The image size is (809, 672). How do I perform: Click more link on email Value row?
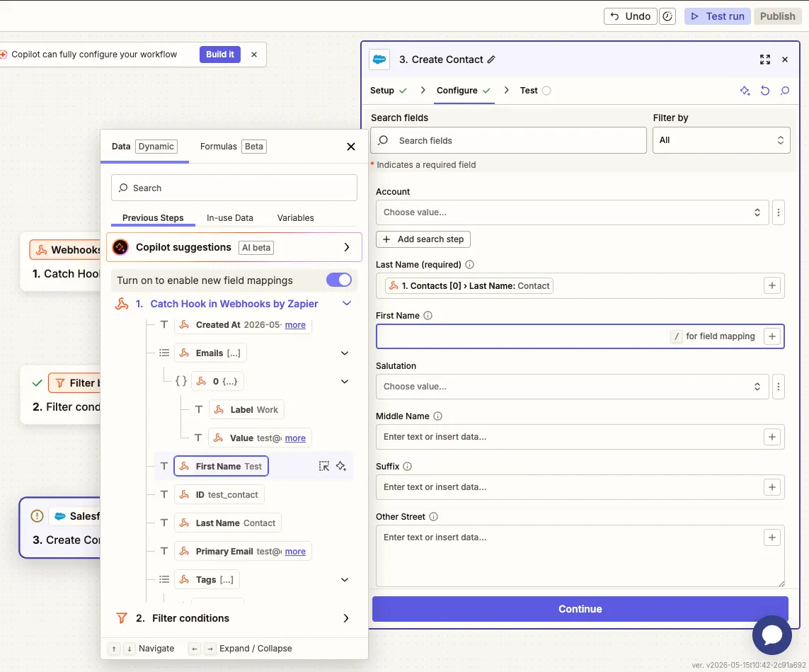coord(295,438)
